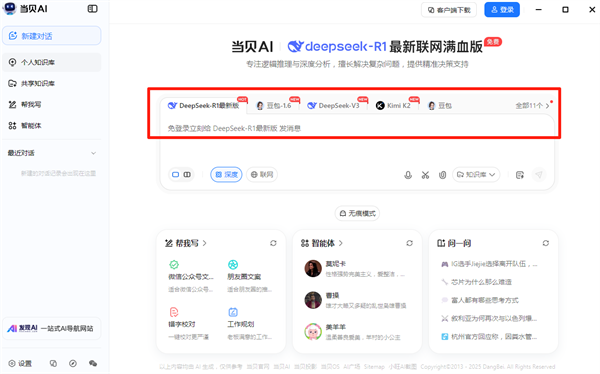Click the paper plane send button
600x374 pixels.
[x=539, y=175]
